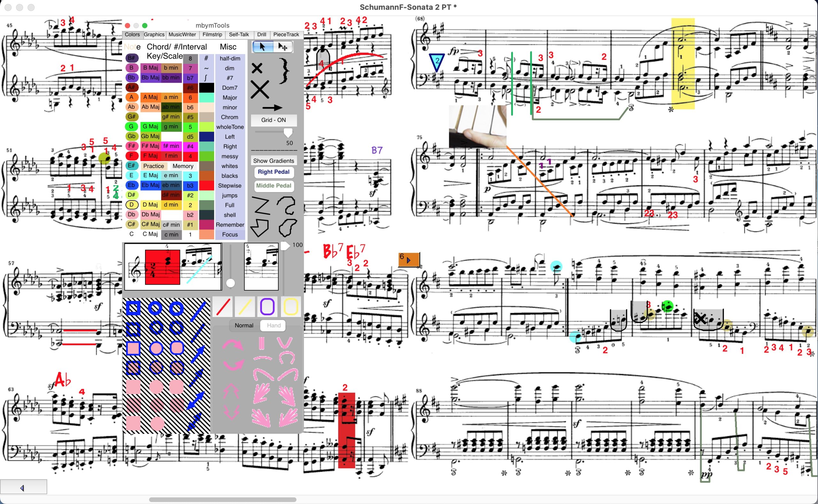The width and height of the screenshot is (818, 504).
Task: Click the back arrow button at bottom-left
Action: 23,488
